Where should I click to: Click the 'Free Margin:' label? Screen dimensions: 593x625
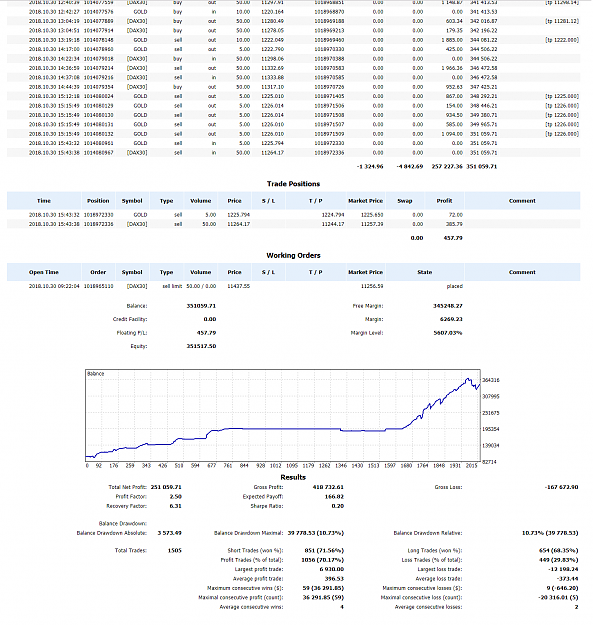[368, 306]
